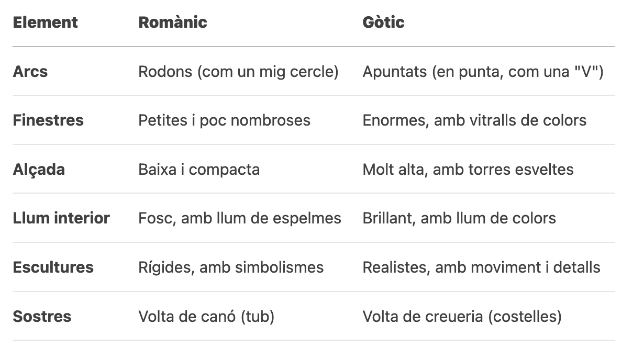Click the 'Apuntats (en punta...)' cell
Screen dimensions: 644x359
tap(483, 71)
